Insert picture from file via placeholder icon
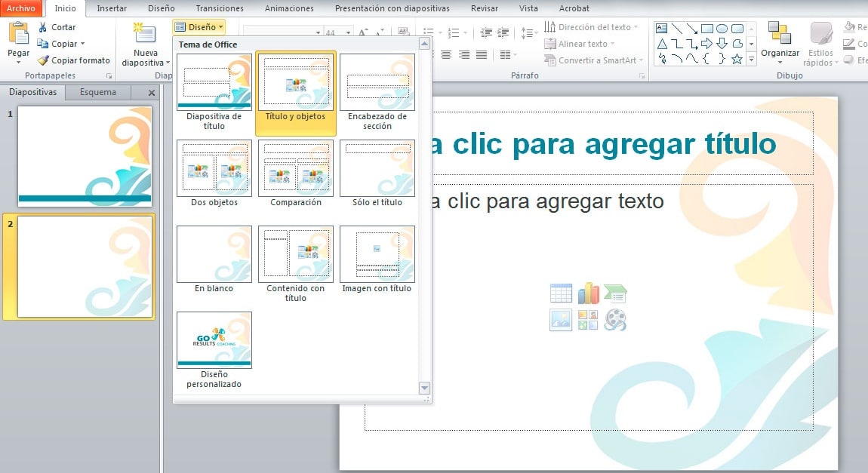Screen dimensions: 868x473 click(x=561, y=320)
